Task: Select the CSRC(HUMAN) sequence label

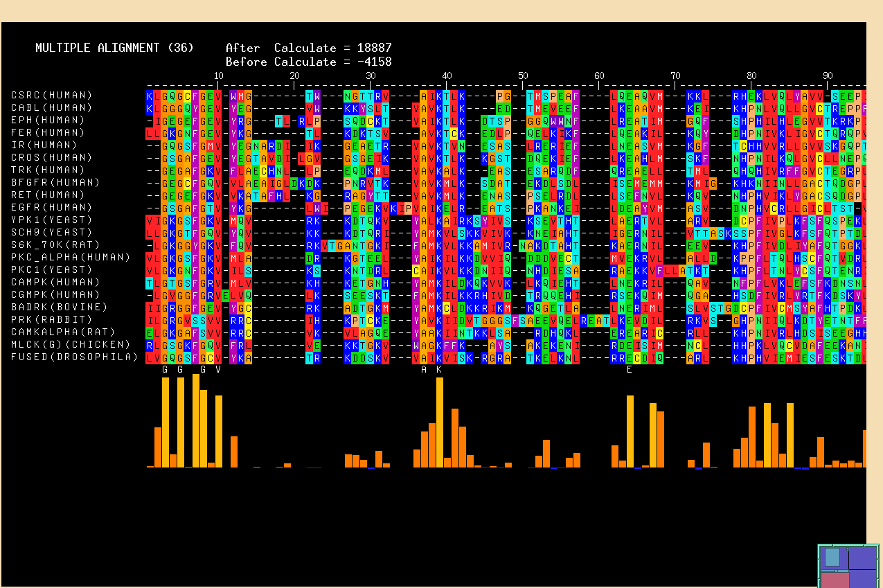Action: click(x=52, y=95)
